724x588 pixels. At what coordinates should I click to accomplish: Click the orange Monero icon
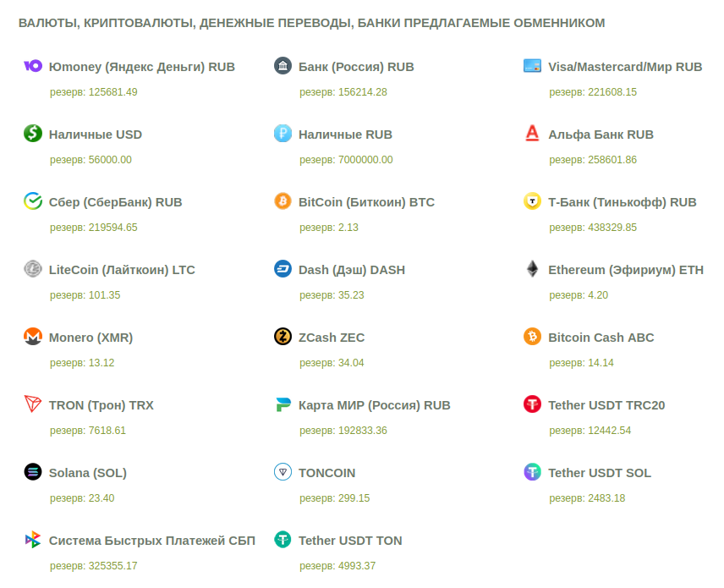click(33, 337)
